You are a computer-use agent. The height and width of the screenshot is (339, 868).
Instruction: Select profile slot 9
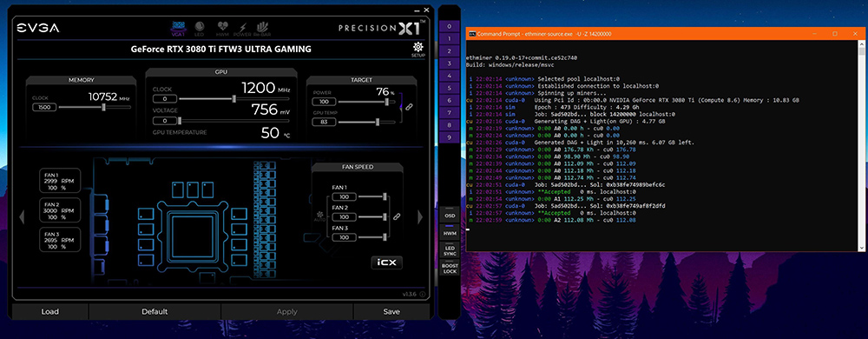[x=450, y=136]
